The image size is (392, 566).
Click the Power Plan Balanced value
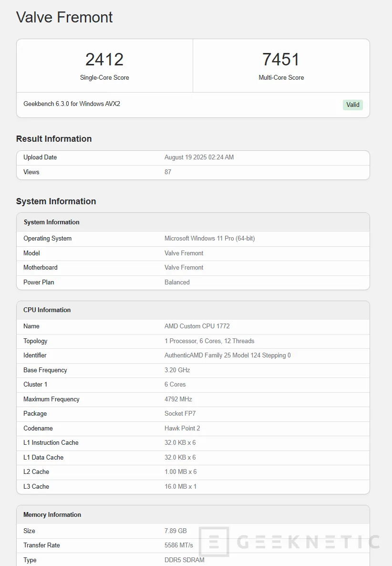(177, 282)
